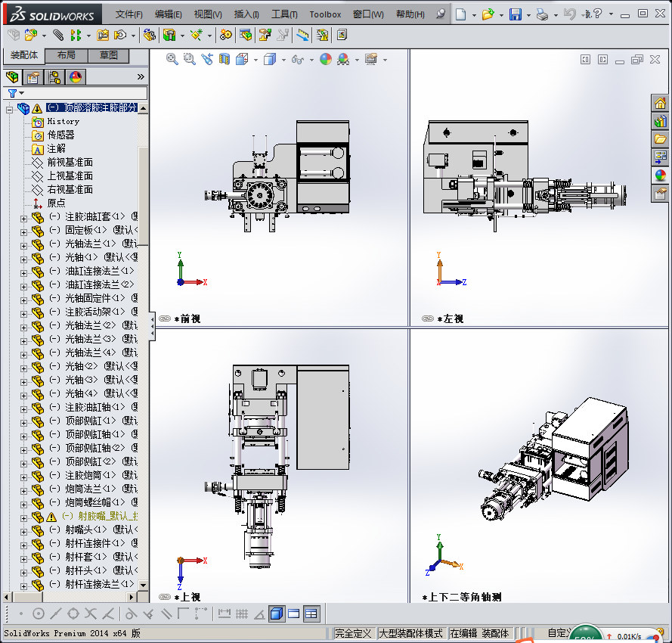The width and height of the screenshot is (672, 643).
Task: Click the Print icon
Action: [x=542, y=14]
